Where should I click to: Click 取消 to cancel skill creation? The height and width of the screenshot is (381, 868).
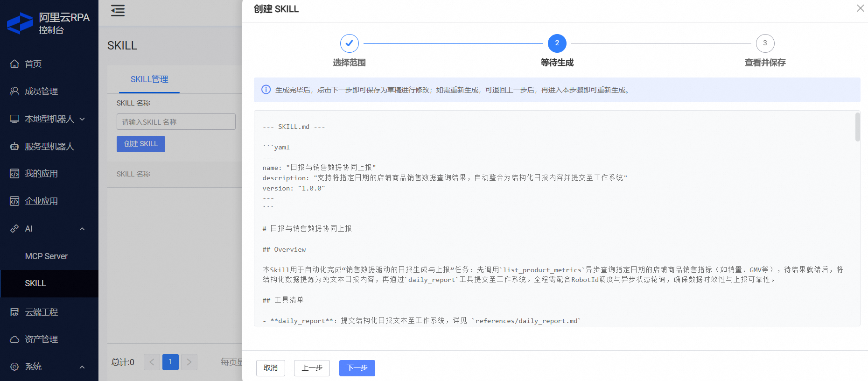[271, 368]
